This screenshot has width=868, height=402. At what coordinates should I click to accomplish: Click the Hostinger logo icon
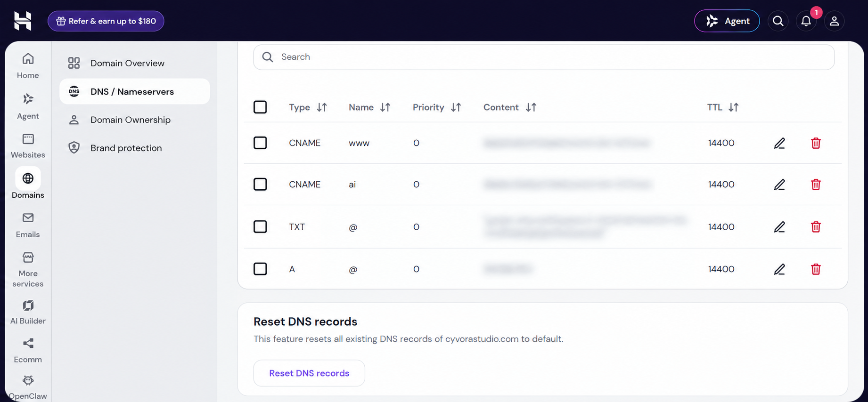click(23, 21)
